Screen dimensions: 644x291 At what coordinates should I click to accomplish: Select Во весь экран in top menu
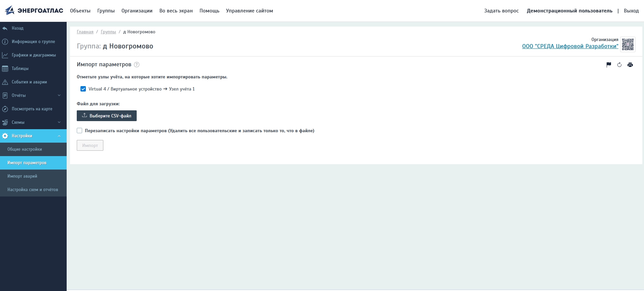point(176,11)
